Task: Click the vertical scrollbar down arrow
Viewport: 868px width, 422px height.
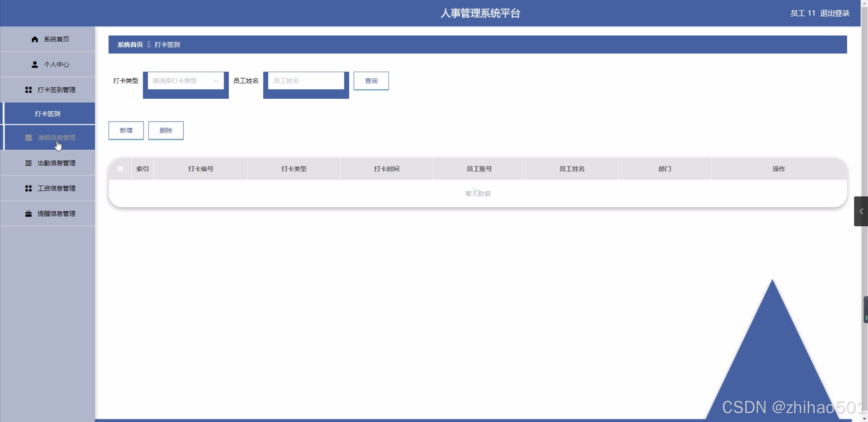Action: tap(864, 419)
